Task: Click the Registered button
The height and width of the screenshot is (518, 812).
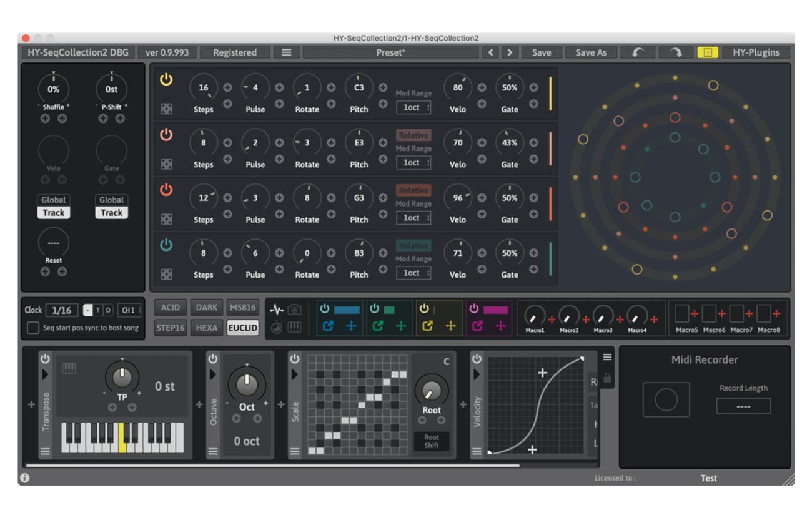Action: 235,52
